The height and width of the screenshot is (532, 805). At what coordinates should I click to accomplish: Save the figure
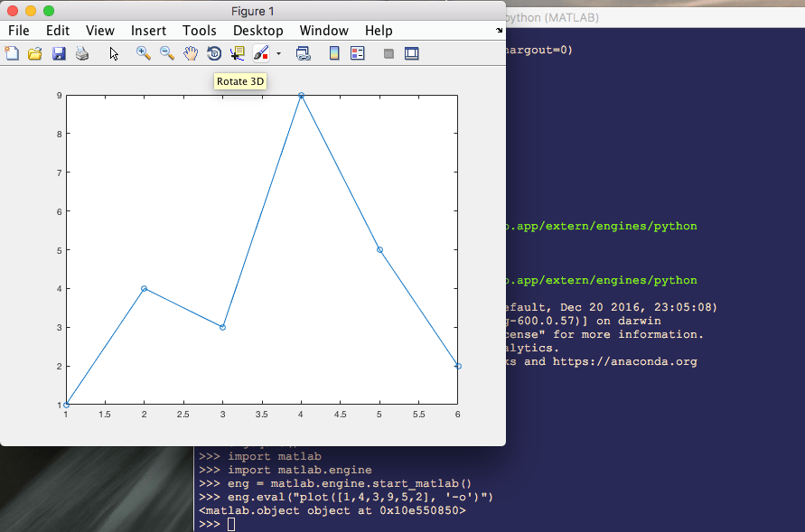(58, 53)
